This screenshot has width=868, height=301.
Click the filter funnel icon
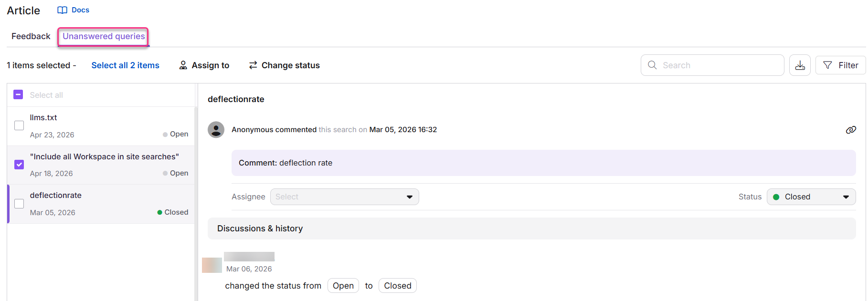828,65
